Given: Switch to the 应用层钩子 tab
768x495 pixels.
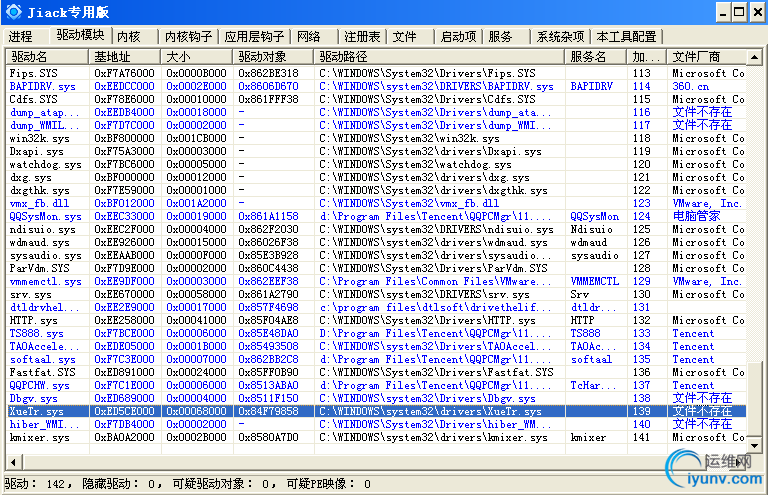Looking at the screenshot, I should pos(254,37).
